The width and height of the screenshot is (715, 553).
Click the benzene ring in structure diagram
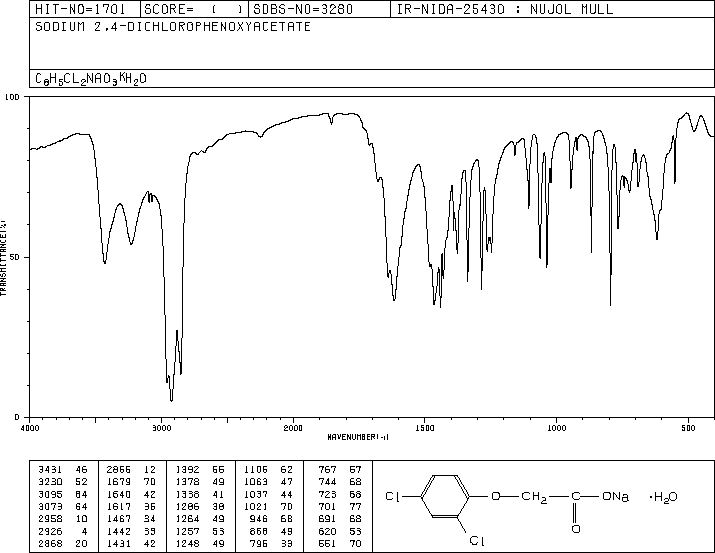point(445,496)
